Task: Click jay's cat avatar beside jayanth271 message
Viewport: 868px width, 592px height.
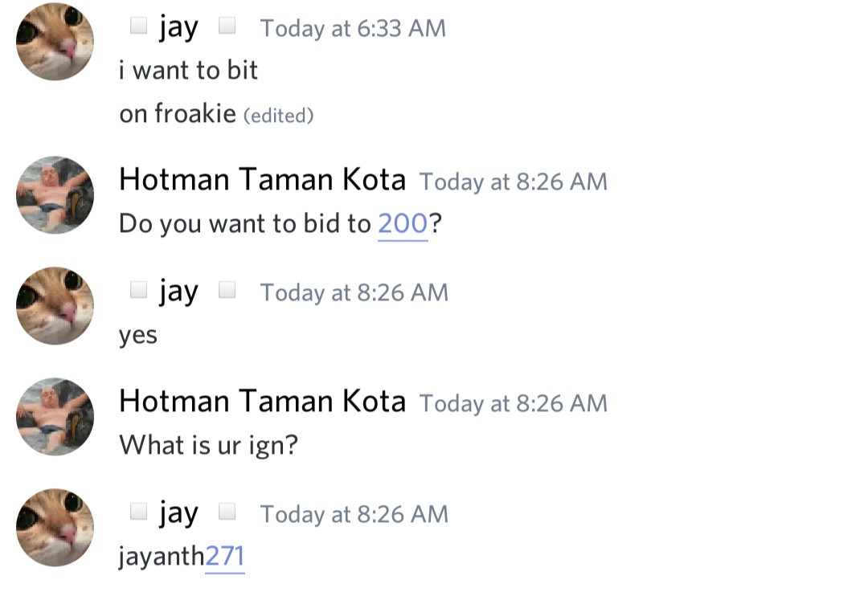Action: [x=55, y=527]
